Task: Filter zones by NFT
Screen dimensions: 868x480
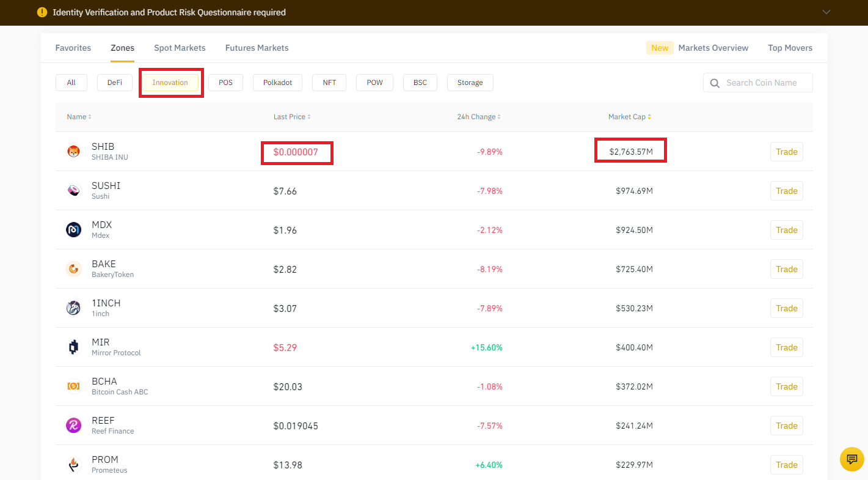Action: pyautogui.click(x=329, y=83)
